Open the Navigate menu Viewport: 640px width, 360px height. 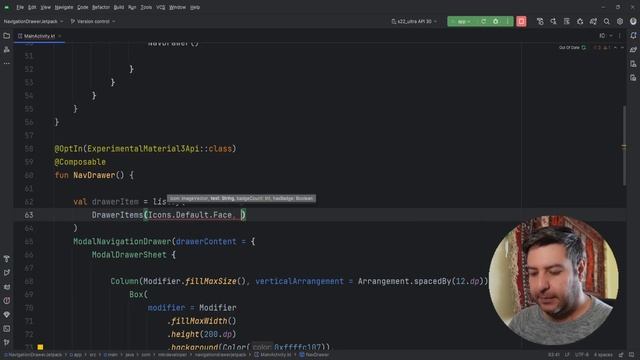click(64, 7)
